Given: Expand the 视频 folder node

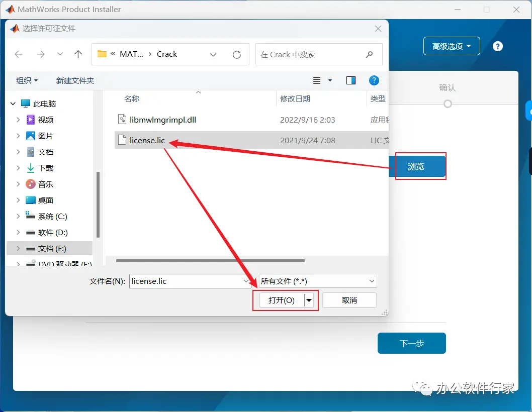Looking at the screenshot, I should [18, 120].
